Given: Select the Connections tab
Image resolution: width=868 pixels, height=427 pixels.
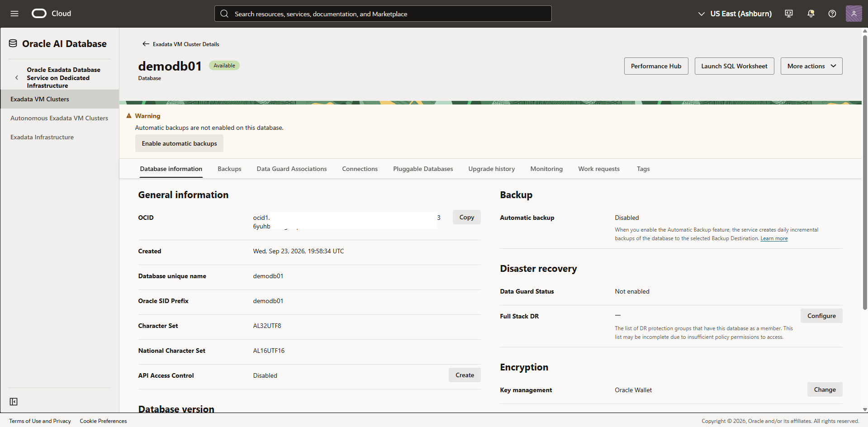Looking at the screenshot, I should 360,169.
